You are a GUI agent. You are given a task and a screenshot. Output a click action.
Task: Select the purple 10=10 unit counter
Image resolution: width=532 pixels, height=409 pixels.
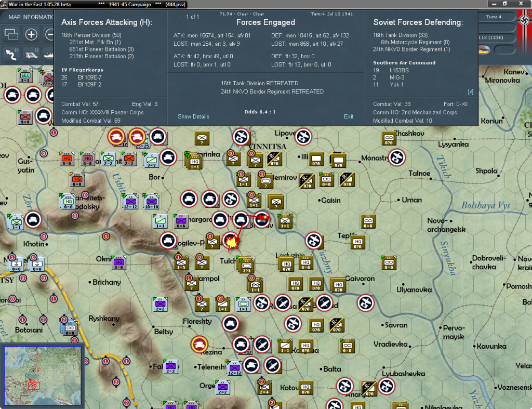point(151,202)
